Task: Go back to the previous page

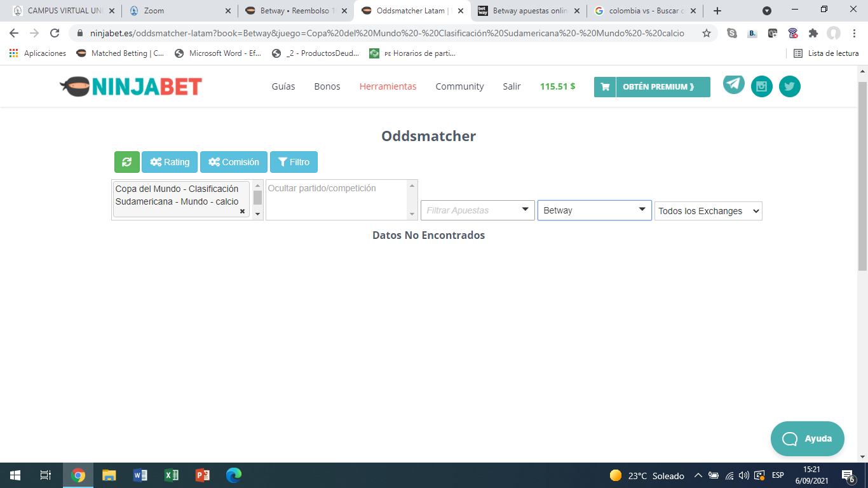Action: pyautogui.click(x=14, y=33)
